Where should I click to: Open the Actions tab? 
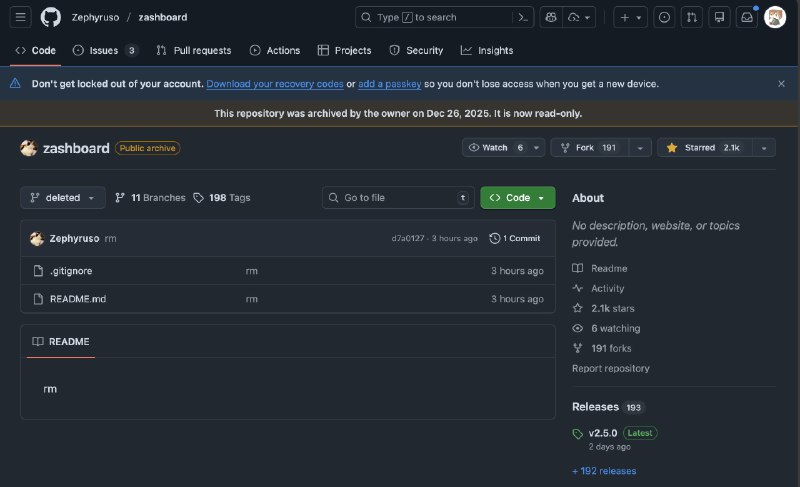[x=275, y=50]
